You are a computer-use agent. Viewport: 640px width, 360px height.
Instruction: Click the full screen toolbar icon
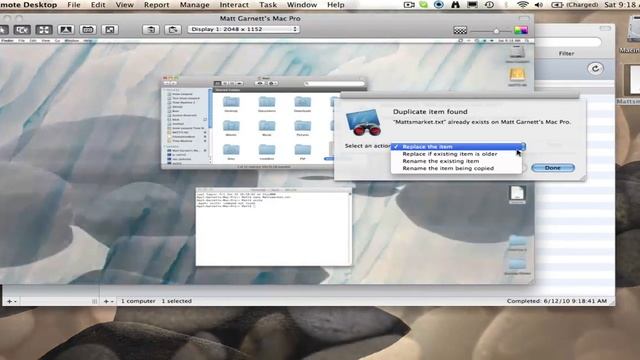[x=110, y=30]
